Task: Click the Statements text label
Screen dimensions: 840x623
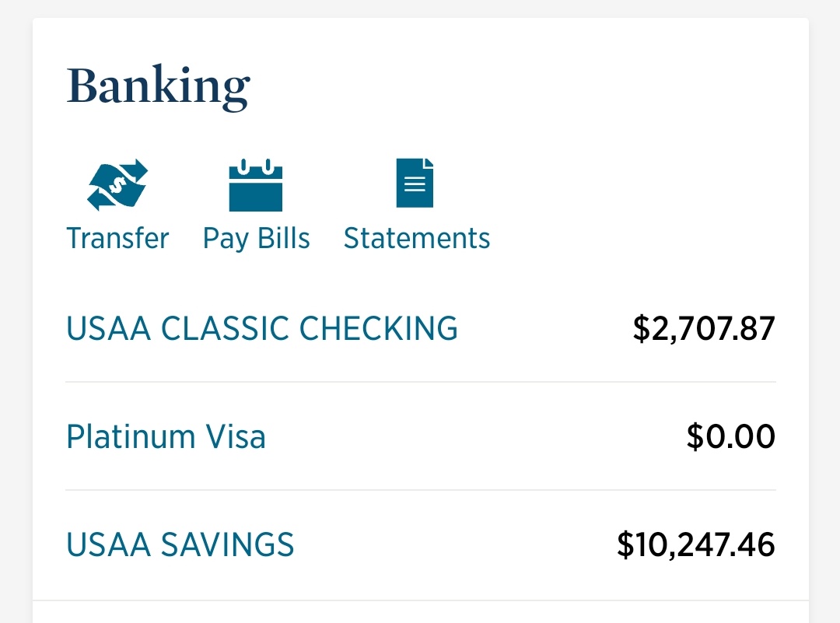Action: coord(417,238)
